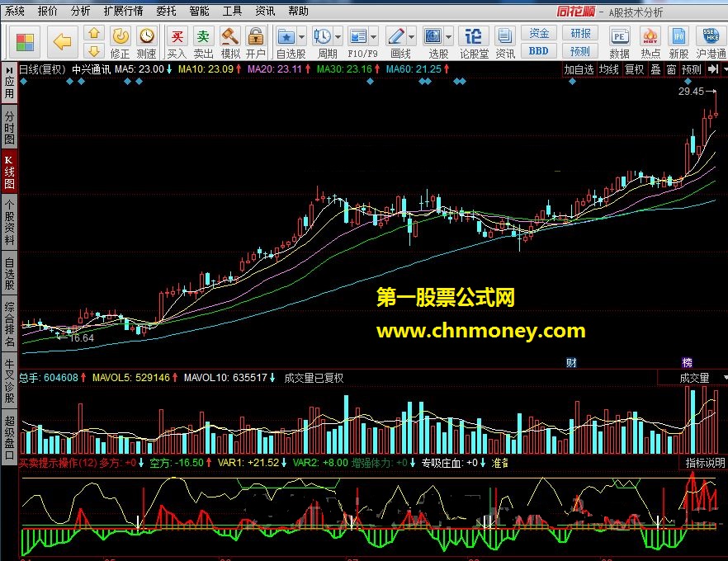Open the 分析 menu
Screen dimensions: 728x561
tap(80, 11)
